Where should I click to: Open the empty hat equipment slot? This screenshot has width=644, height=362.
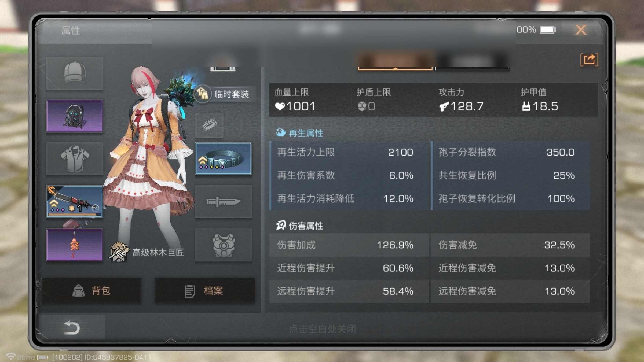click(x=75, y=73)
